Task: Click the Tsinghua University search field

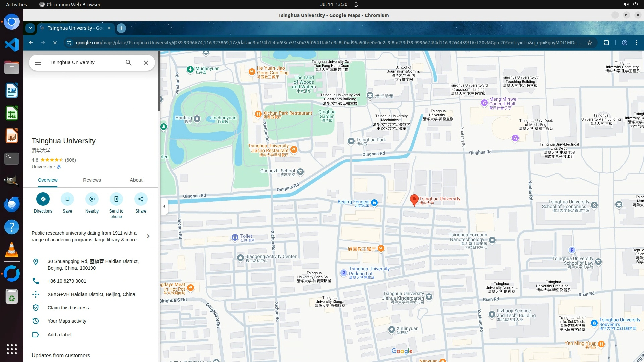Action: pyautogui.click(x=84, y=63)
